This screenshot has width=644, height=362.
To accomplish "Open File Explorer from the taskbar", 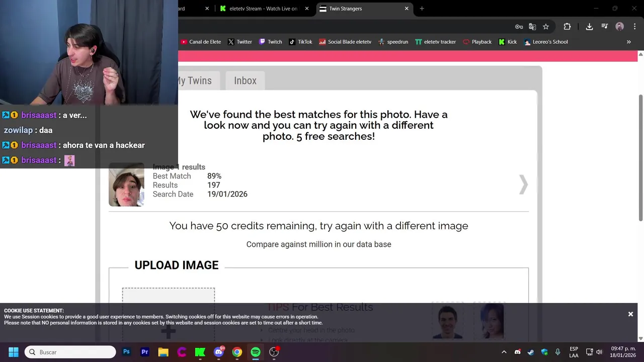I will 163,352.
